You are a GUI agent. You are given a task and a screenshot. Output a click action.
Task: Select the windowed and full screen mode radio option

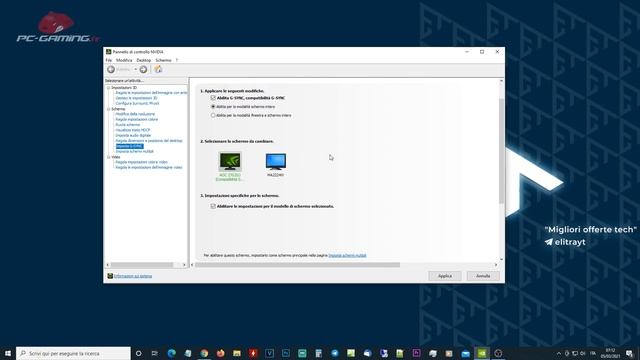pos(213,116)
